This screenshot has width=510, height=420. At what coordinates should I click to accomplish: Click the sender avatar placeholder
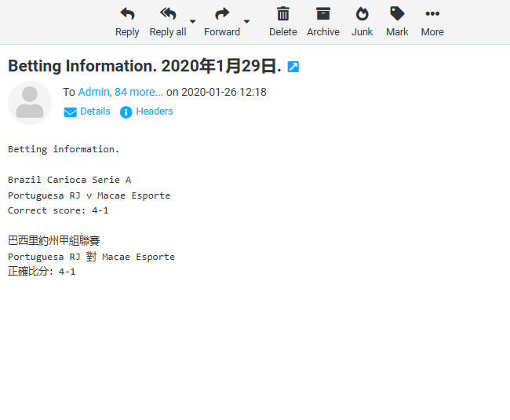click(x=30, y=102)
